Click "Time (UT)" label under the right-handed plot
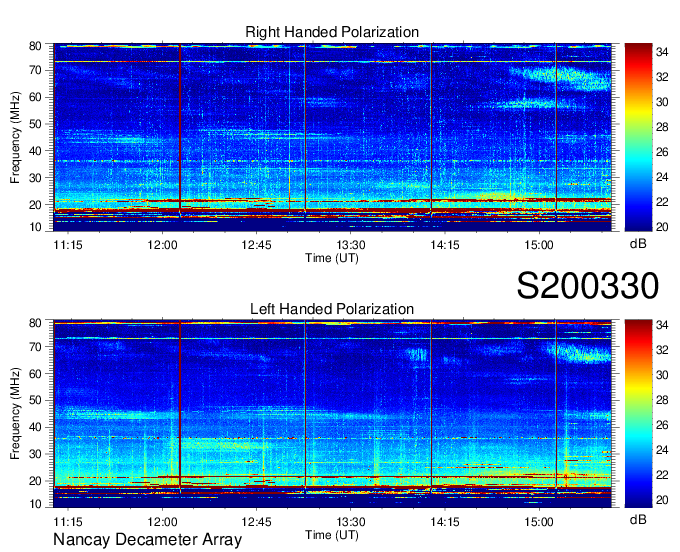The height and width of the screenshot is (552, 680). pyautogui.click(x=332, y=258)
